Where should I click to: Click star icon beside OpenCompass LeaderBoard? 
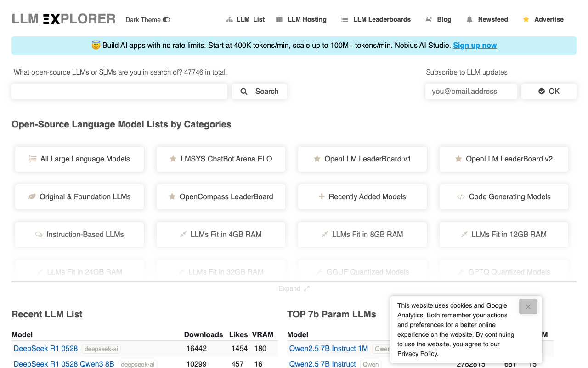point(172,196)
